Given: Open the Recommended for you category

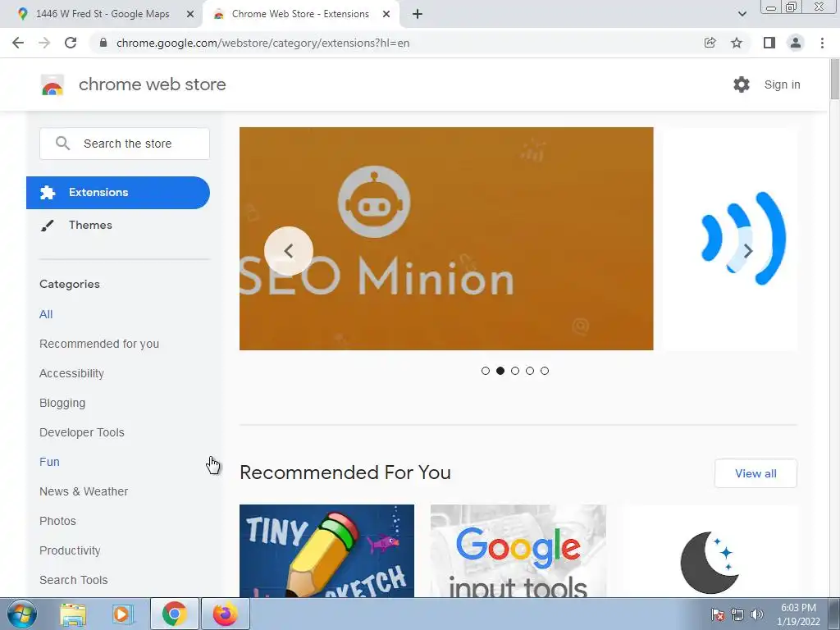Looking at the screenshot, I should [99, 344].
